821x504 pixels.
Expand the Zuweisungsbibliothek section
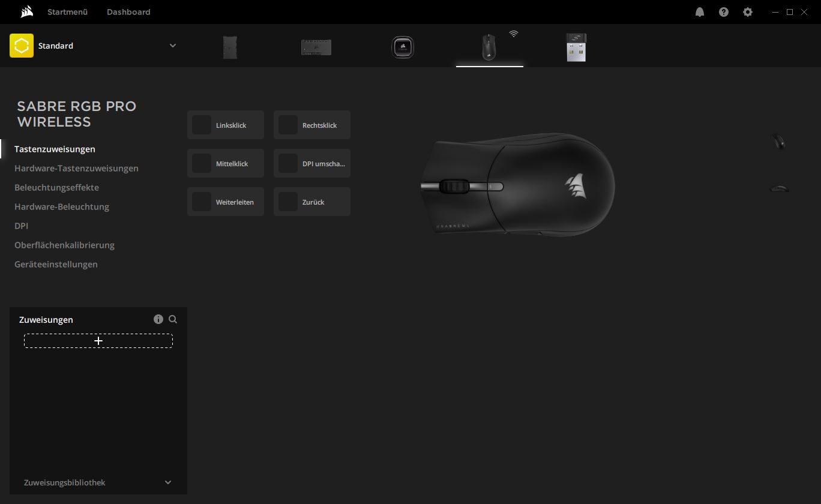168,482
